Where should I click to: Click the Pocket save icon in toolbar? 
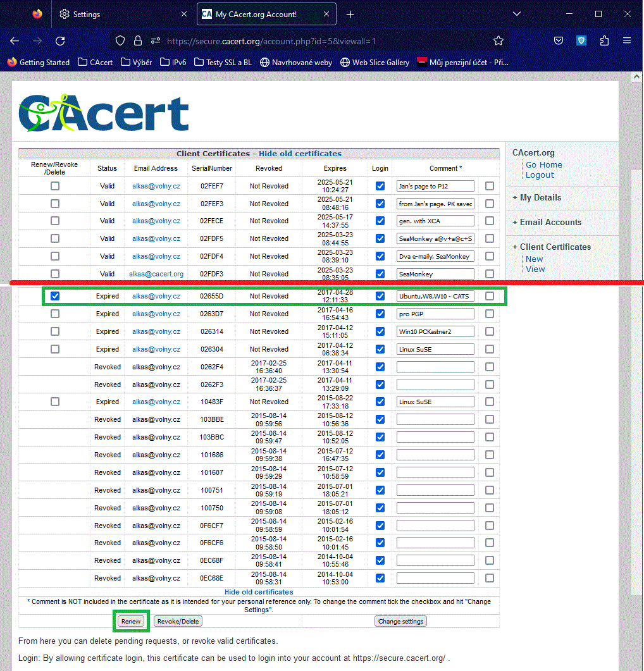coord(559,40)
